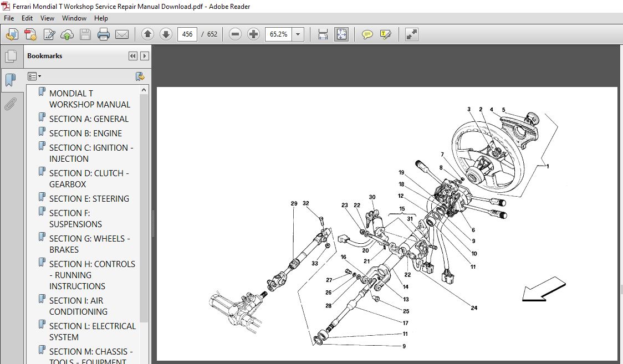This screenshot has height=364, width=623.
Task: Add a sticky note comment
Action: coord(367,34)
